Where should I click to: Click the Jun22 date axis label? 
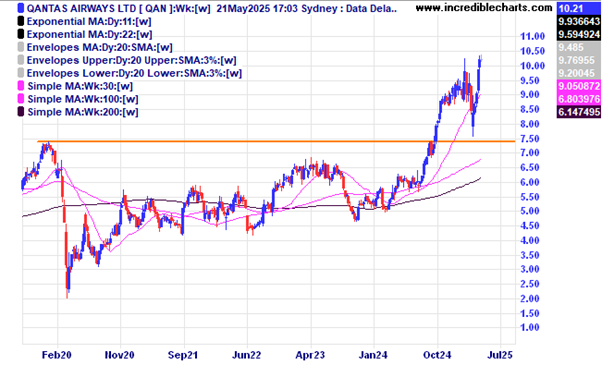point(246,355)
